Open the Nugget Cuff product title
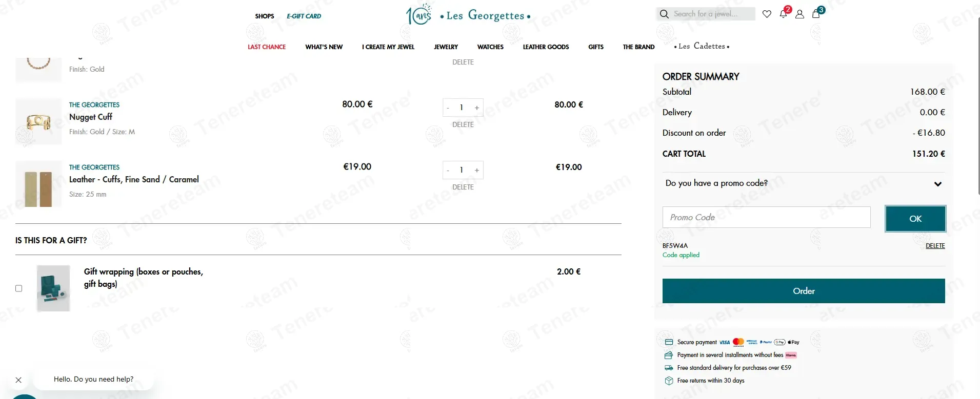This screenshot has width=980, height=399. tap(91, 117)
